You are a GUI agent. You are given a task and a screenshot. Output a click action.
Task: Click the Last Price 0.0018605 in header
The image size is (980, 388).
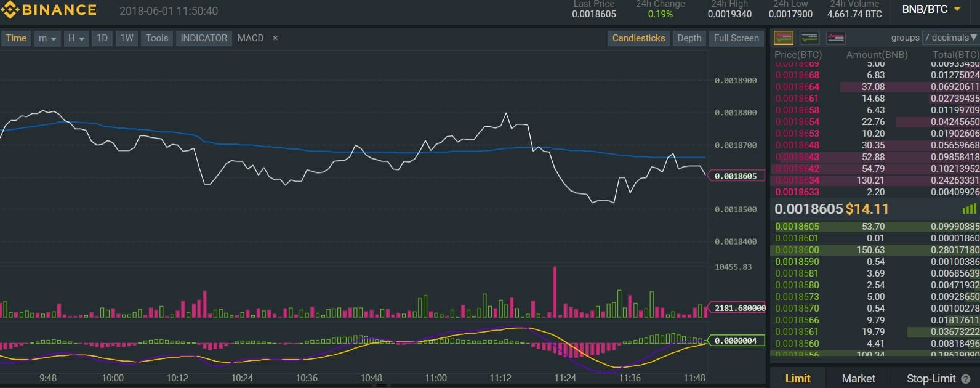[594, 14]
